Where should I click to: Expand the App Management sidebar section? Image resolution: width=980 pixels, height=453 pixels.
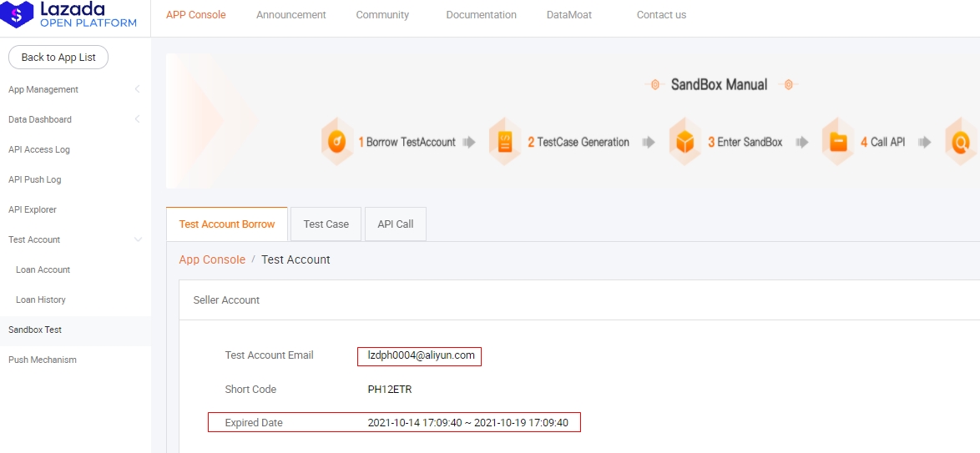point(137,89)
